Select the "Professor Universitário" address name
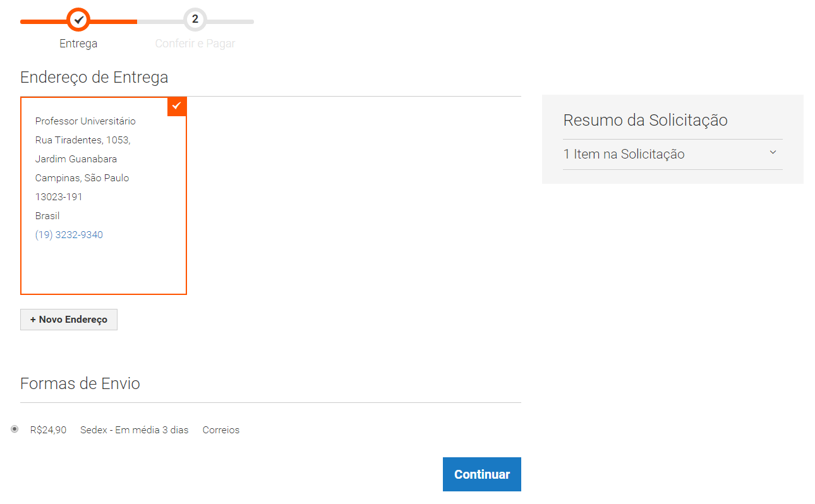This screenshot has width=815, height=504. point(85,121)
